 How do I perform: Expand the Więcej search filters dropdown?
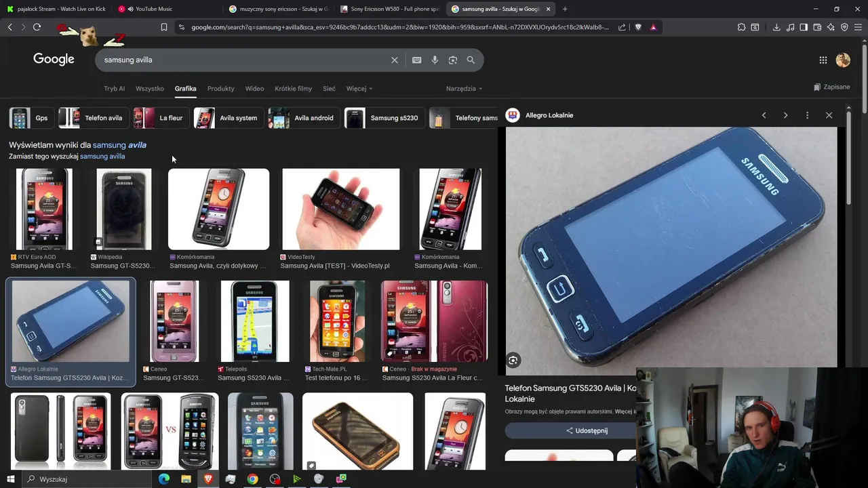(x=359, y=89)
